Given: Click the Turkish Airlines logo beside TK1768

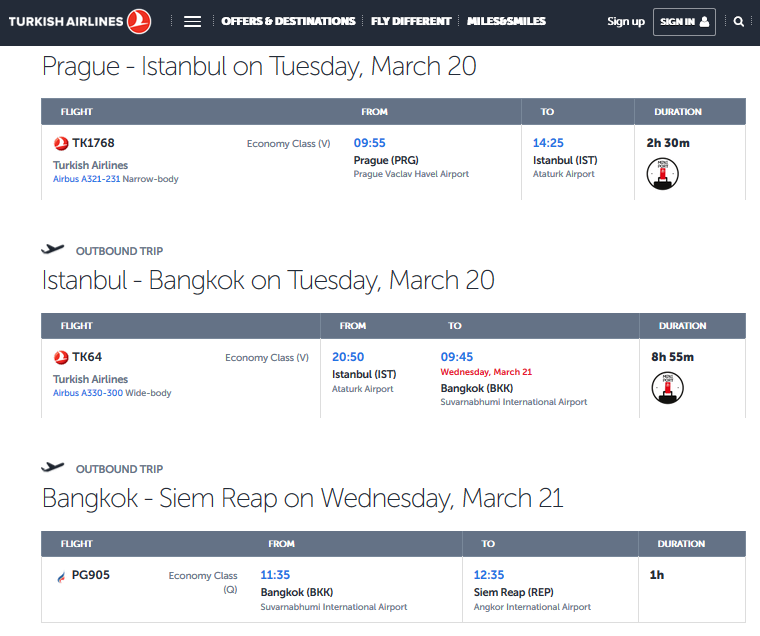Looking at the screenshot, I should 61,143.
